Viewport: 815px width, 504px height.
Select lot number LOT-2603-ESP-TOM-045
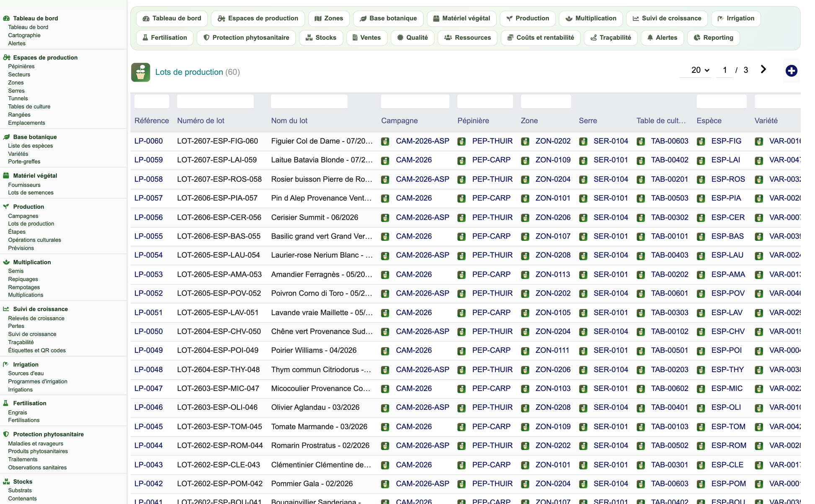(x=219, y=427)
